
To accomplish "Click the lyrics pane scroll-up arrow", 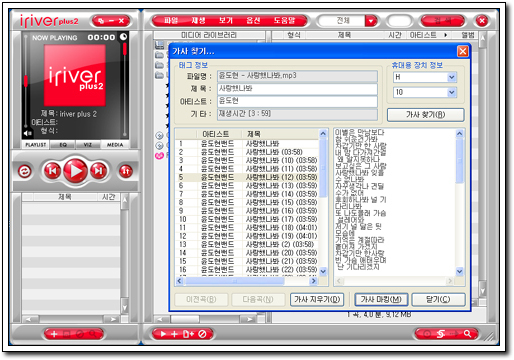I will (459, 134).
